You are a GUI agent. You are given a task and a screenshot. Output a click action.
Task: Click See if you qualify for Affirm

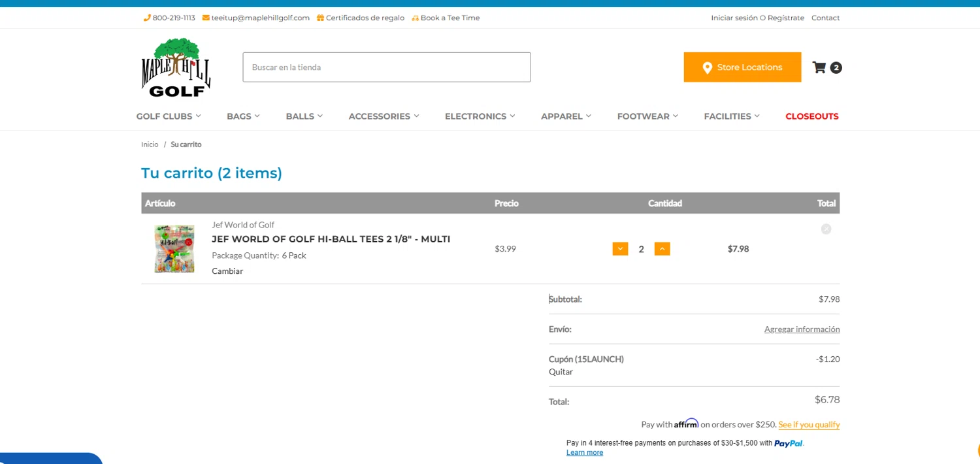(809, 424)
